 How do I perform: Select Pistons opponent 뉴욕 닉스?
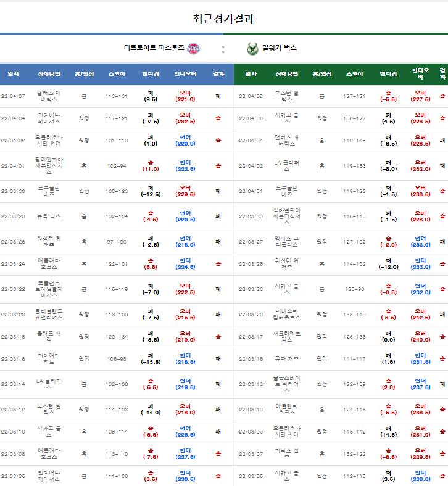coord(49,216)
